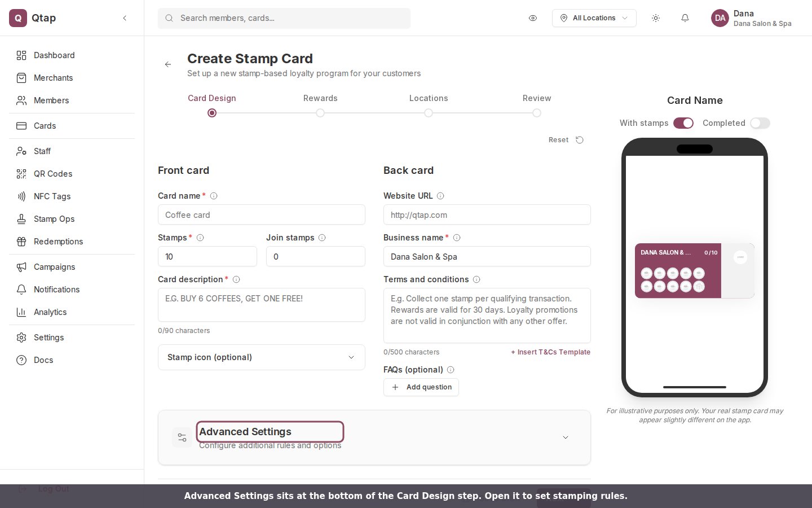Open Staff page
The height and width of the screenshot is (508, 812).
(x=72, y=151)
